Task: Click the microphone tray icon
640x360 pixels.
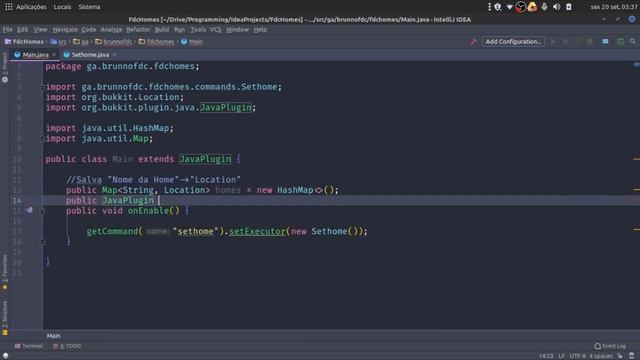Action: (x=544, y=7)
